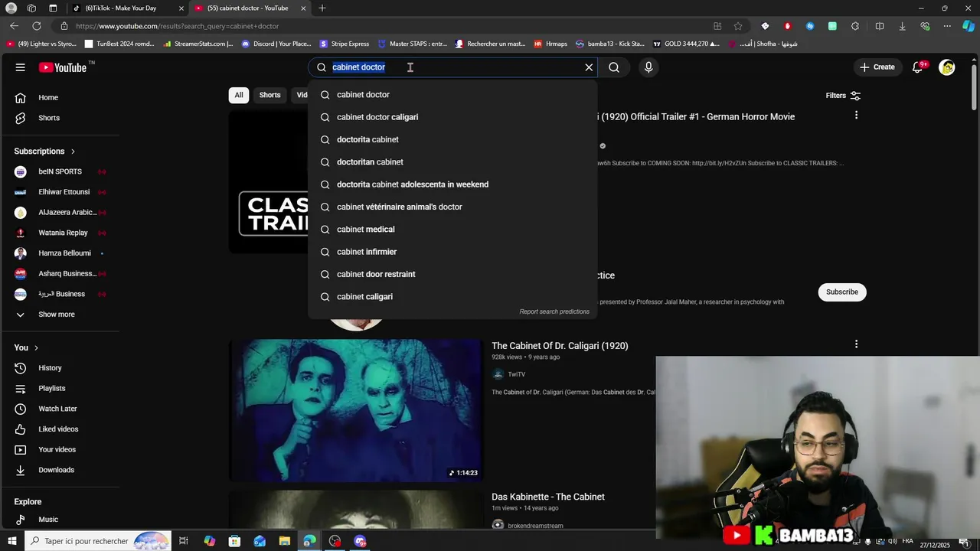Open Microsoft Store from taskbar

point(234,541)
